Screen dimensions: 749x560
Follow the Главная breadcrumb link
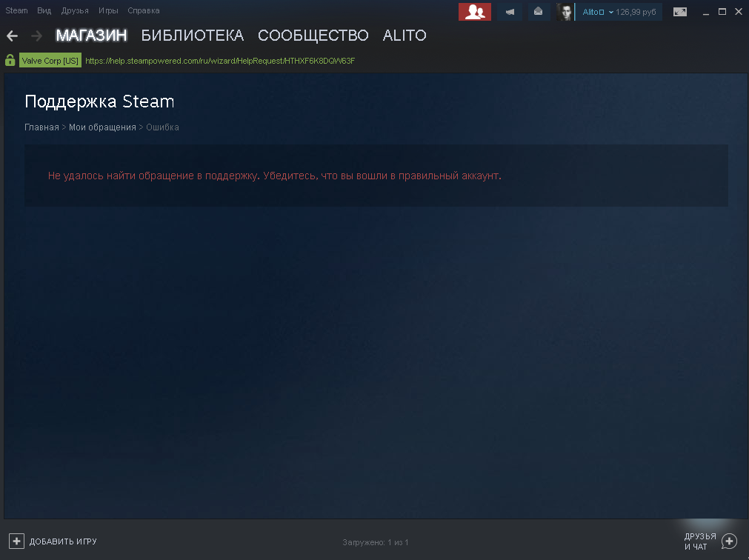pos(41,127)
